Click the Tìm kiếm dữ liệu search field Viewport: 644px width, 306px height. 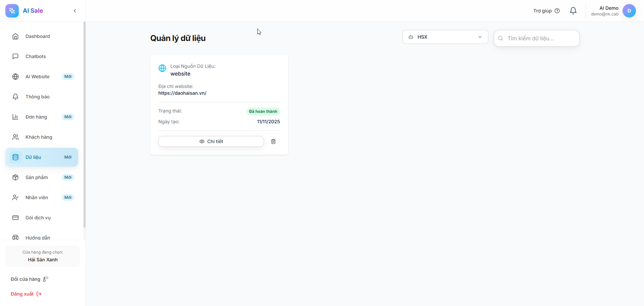(540, 38)
